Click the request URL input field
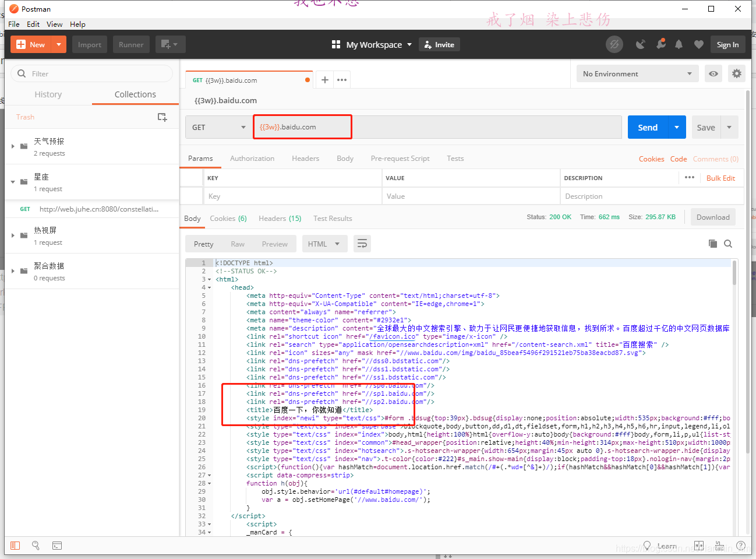Image resolution: width=756 pixels, height=559 pixels. (437, 127)
